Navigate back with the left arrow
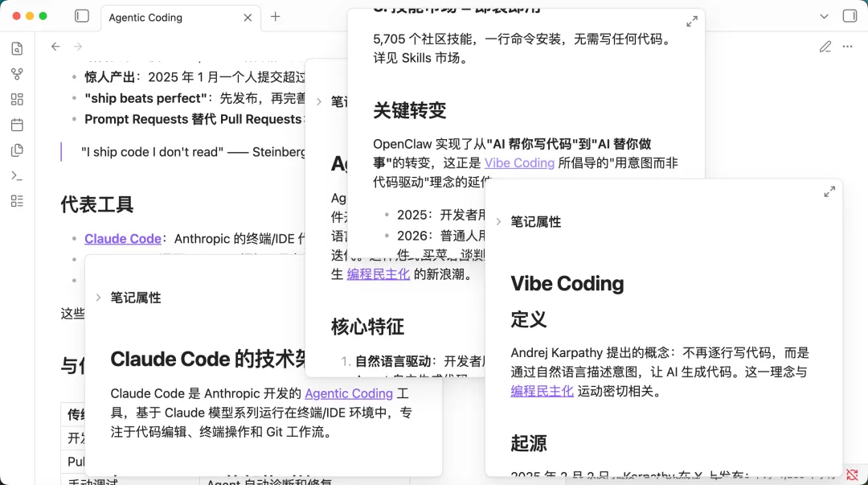 55,47
